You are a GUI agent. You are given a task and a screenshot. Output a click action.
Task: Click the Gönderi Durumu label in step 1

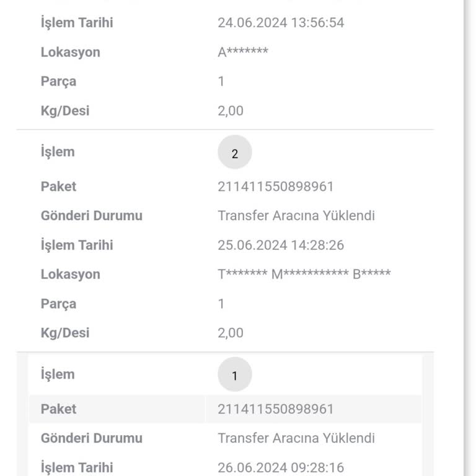91,438
